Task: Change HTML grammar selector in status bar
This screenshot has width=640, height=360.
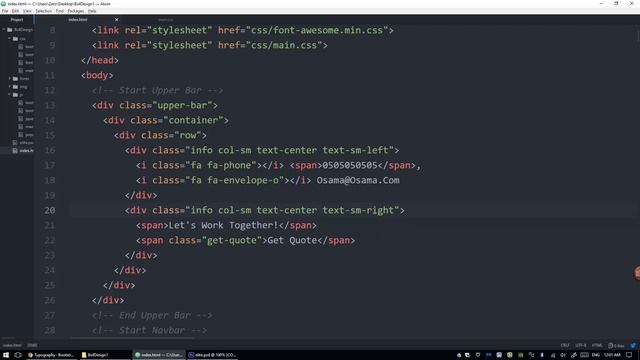Action: [x=597, y=345]
